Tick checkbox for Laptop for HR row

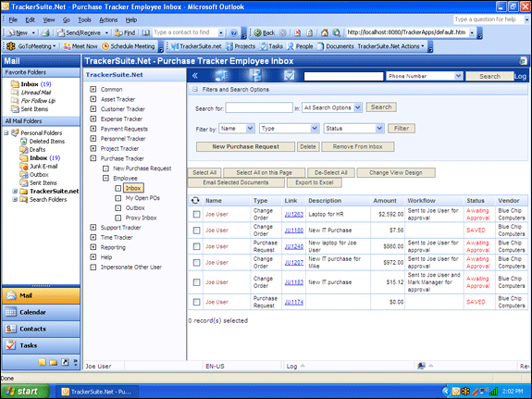coord(196,214)
